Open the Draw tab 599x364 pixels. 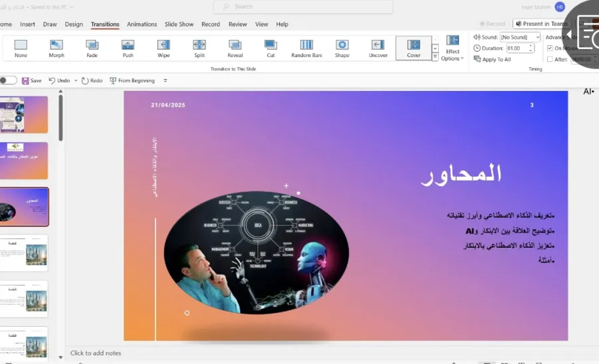[x=50, y=24]
